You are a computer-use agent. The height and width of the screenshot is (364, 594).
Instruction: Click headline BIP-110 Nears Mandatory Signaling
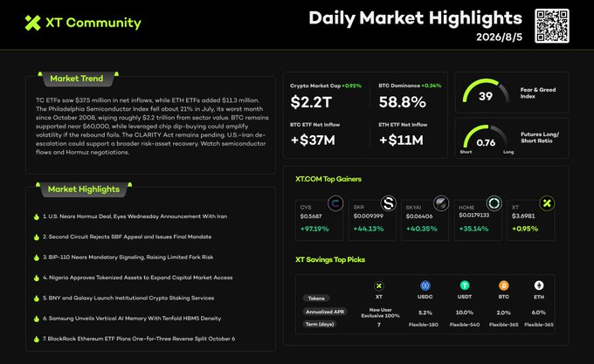[x=128, y=258]
